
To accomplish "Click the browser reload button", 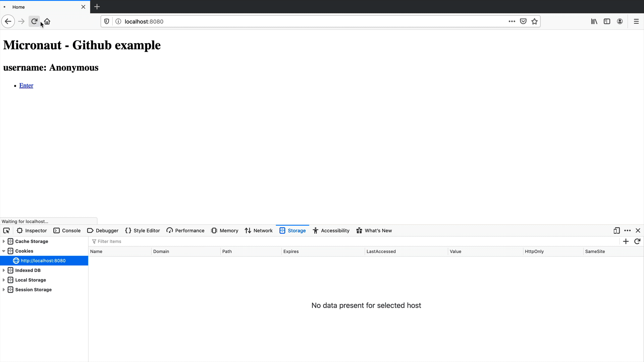I will 35,21.
